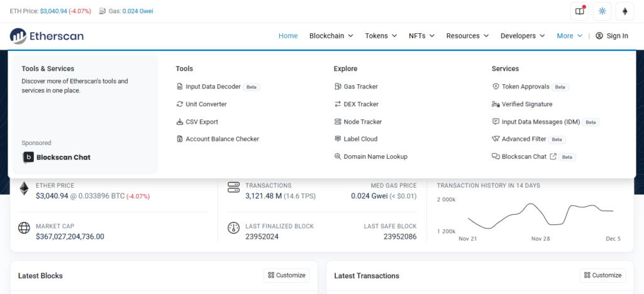
Task: Click the sponsored Blockscan Chat logo
Action: coord(57,158)
